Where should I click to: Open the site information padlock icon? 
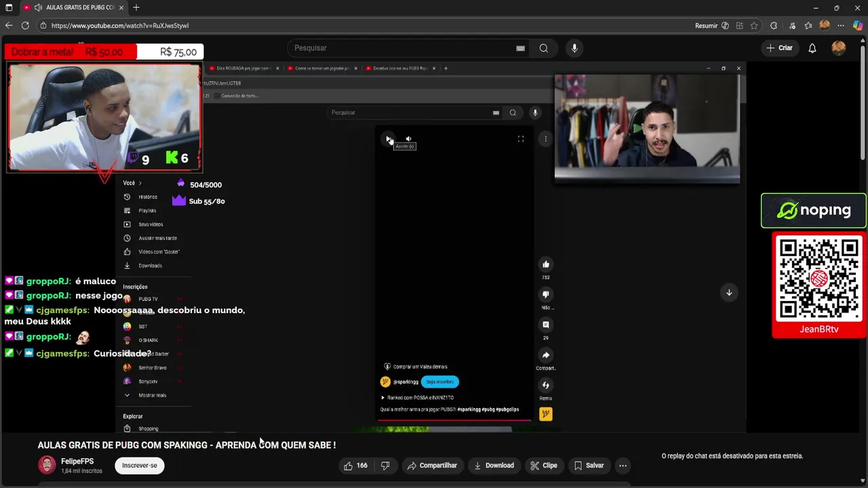pyautogui.click(x=43, y=26)
